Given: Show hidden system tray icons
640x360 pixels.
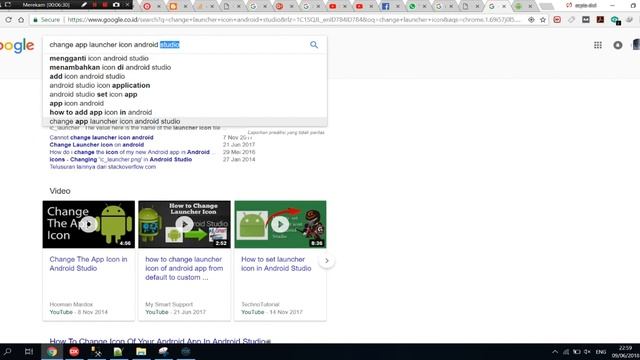Looking at the screenshot, I should [555, 352].
